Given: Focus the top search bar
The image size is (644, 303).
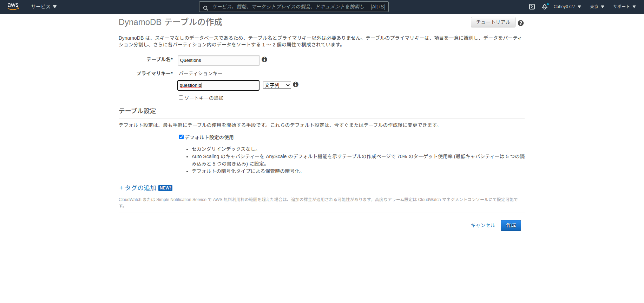Looking at the screenshot, I should (x=294, y=7).
